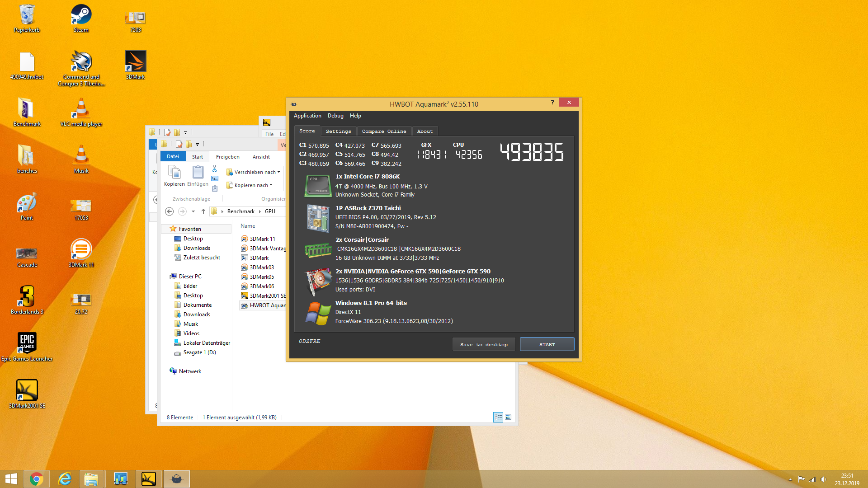Select Downloads under Favoriten
Screen dimensions: 868x488
click(x=197, y=248)
